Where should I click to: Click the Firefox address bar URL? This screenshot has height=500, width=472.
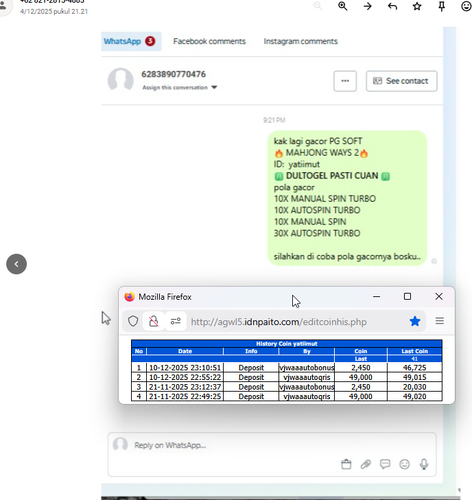279,322
